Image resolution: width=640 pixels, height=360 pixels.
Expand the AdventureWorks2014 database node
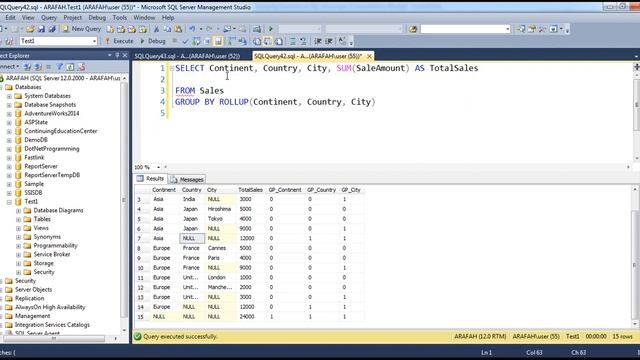coord(9,114)
